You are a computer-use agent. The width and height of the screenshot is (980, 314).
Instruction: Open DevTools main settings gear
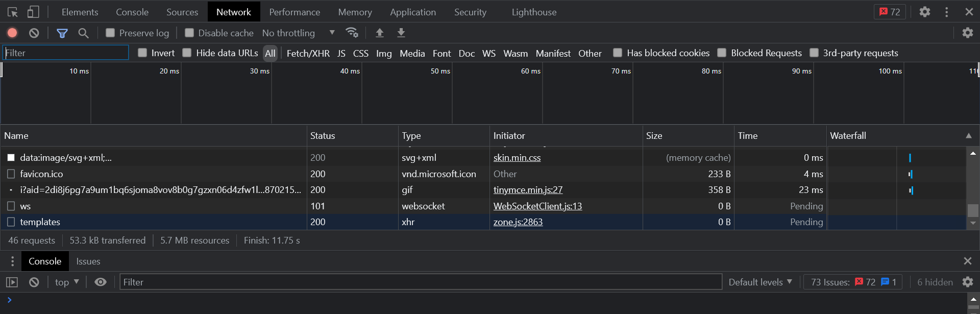pyautogui.click(x=925, y=12)
